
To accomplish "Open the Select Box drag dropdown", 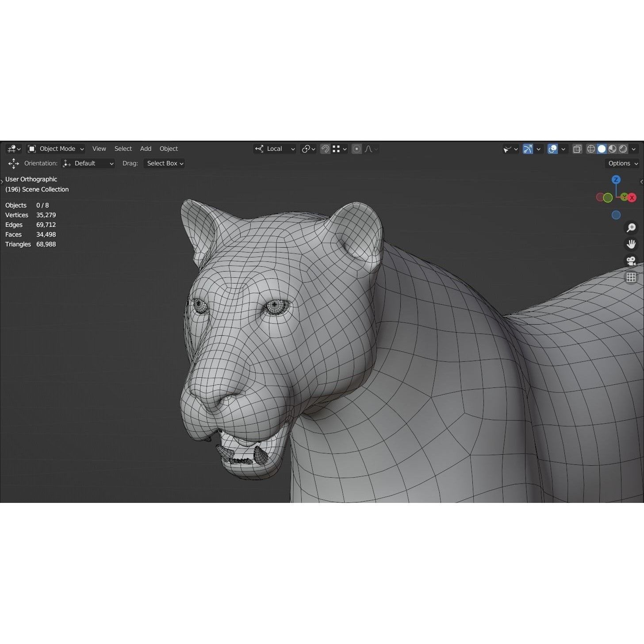I will coord(164,163).
